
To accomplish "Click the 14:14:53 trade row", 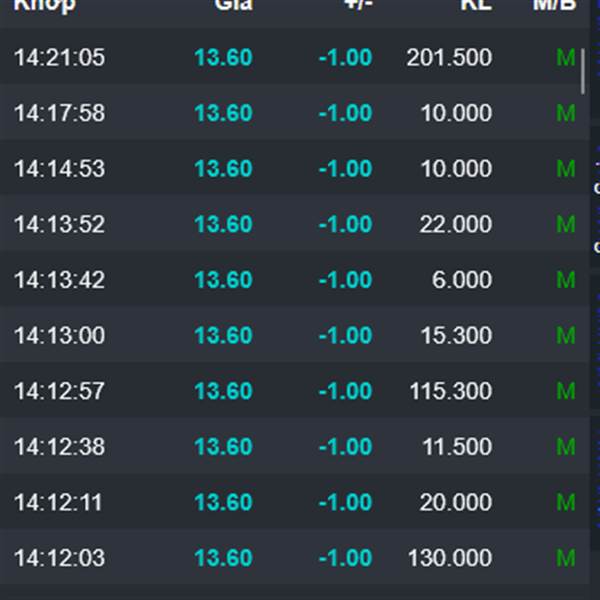I will coord(295,168).
